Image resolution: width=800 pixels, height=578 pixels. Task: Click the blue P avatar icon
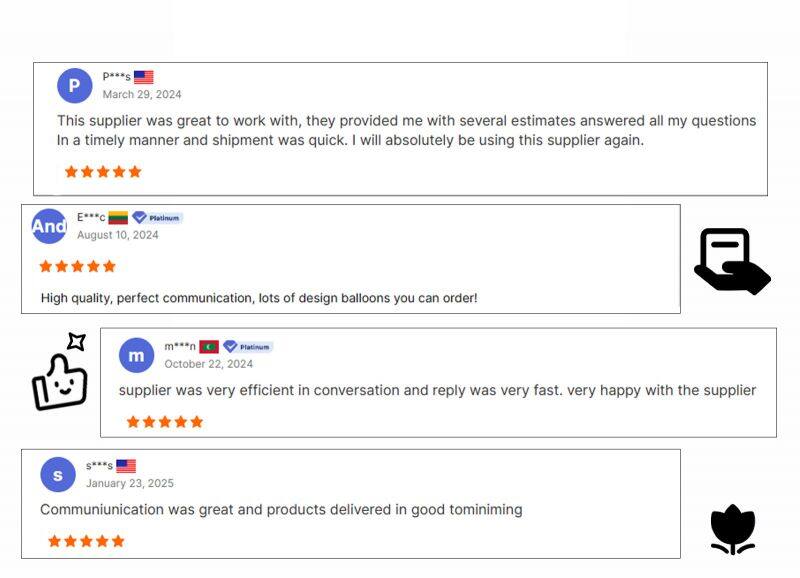click(x=75, y=85)
